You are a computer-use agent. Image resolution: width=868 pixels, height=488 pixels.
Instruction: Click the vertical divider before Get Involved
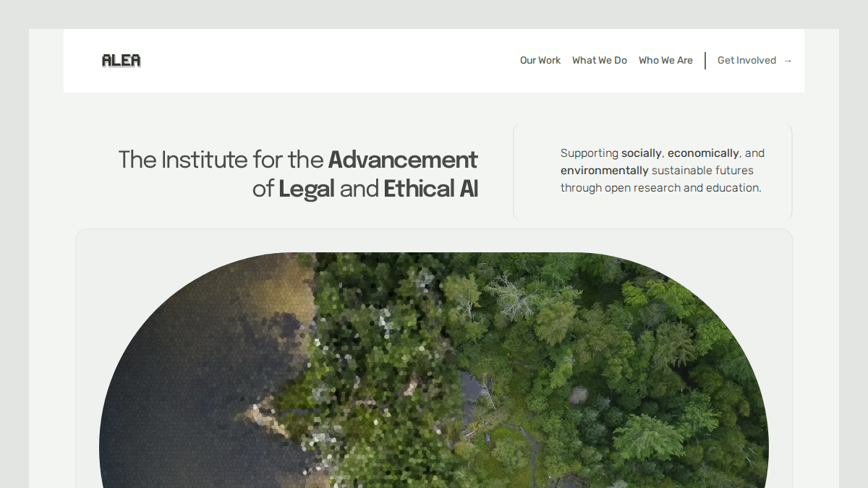pos(705,61)
